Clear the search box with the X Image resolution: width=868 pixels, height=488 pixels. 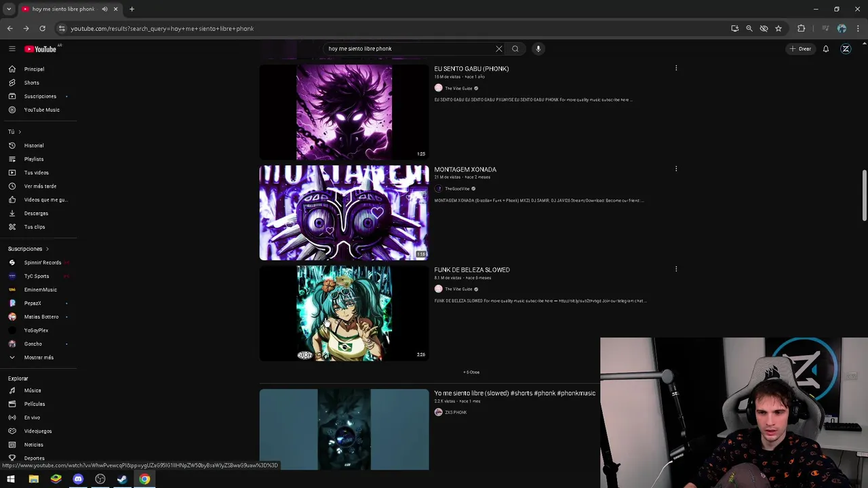click(499, 49)
